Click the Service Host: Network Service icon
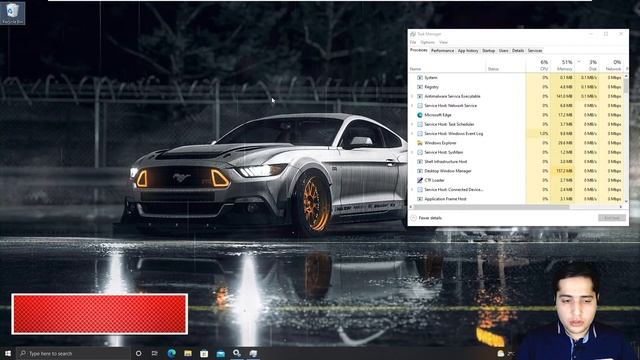This screenshot has height=360, width=640. tap(420, 106)
